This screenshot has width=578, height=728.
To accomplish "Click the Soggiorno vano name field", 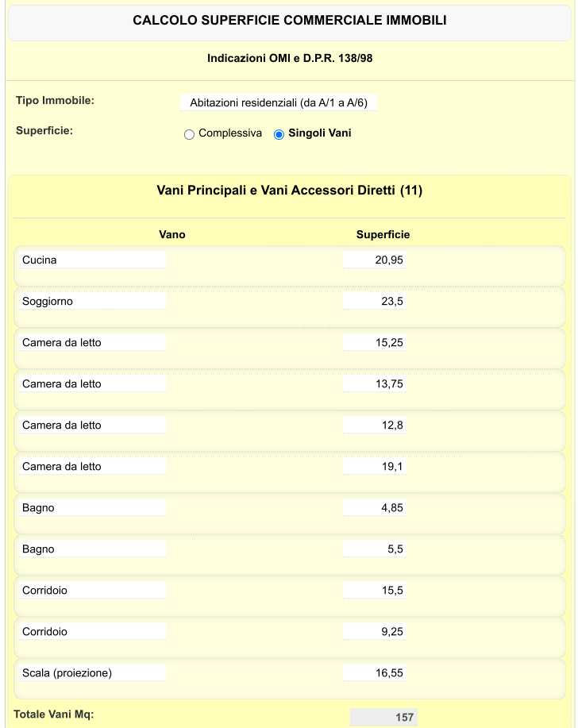I will point(92,301).
